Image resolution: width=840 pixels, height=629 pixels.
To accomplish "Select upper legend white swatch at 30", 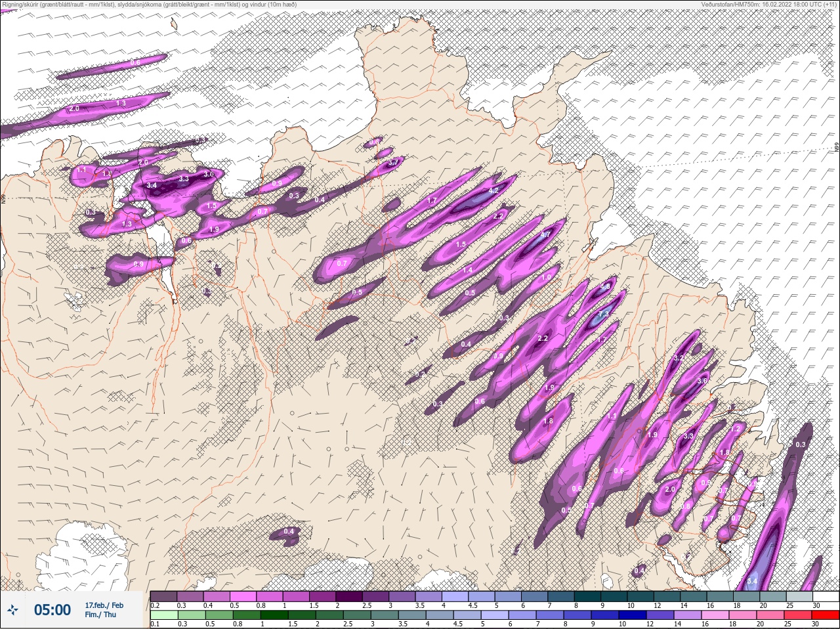I will [826, 596].
